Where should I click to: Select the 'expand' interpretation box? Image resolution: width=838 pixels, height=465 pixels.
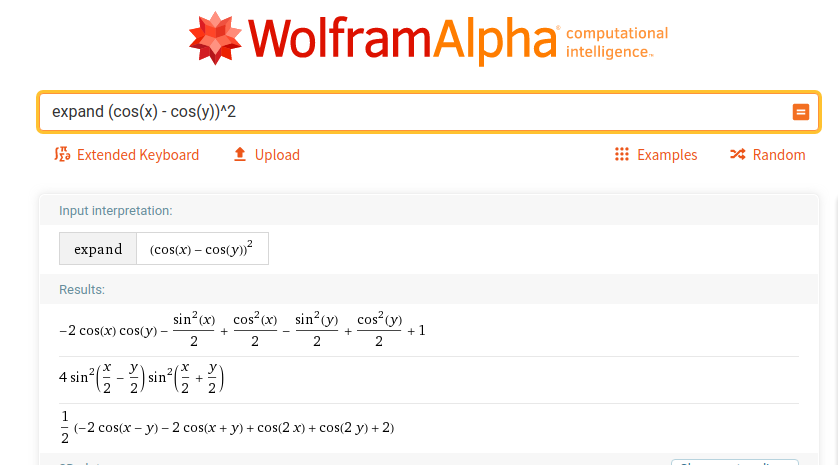(98, 249)
